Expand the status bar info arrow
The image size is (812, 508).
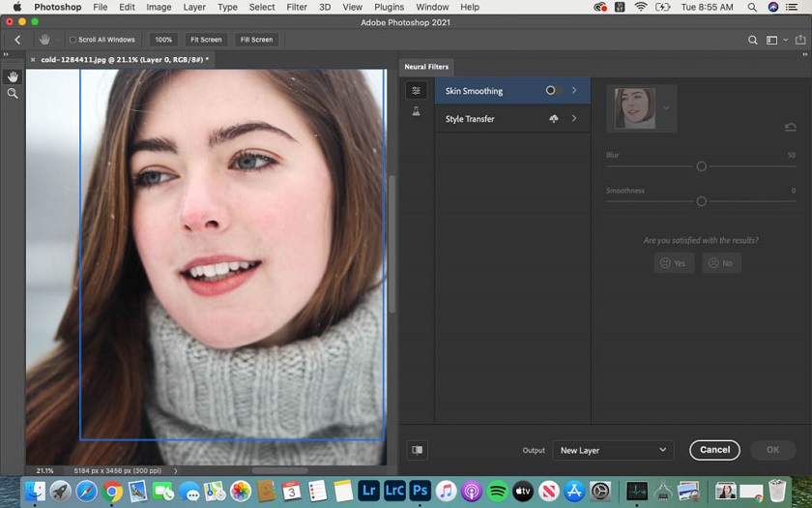pos(176,471)
